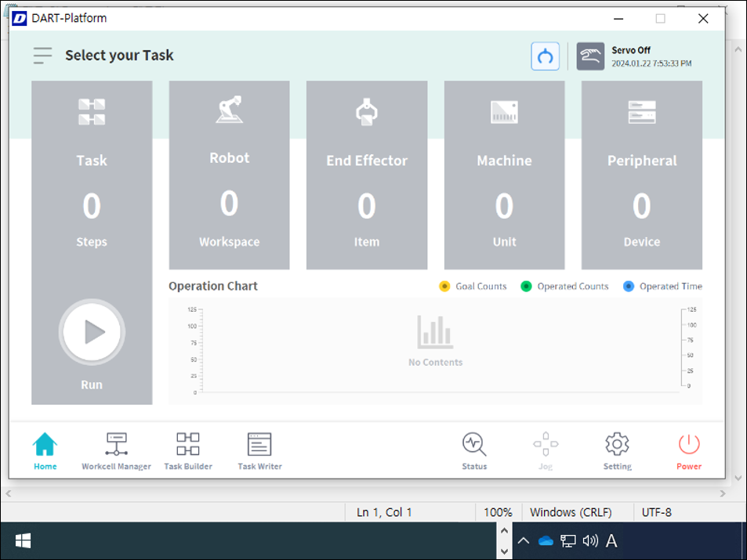
Task: Open Workcell Manager from the bottom bar
Action: point(116,452)
